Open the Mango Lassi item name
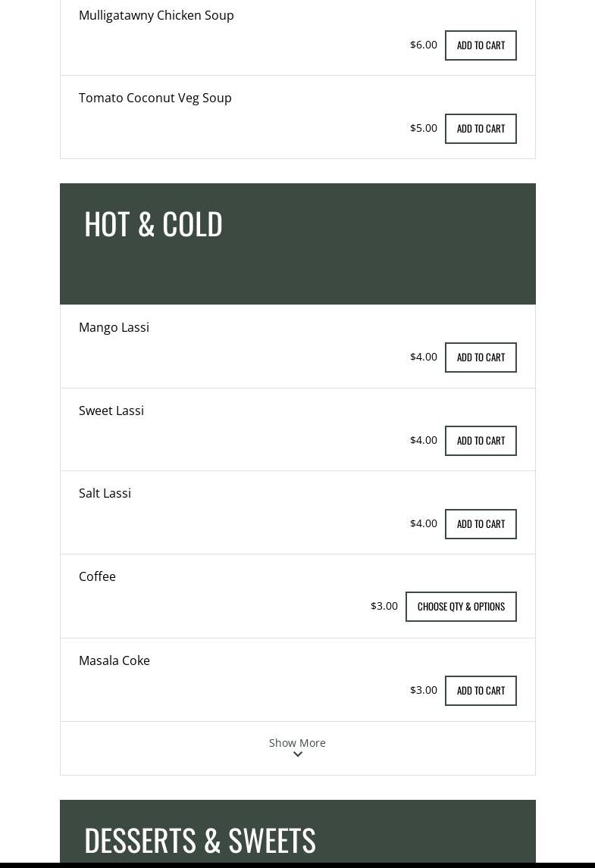The image size is (595, 868). [114, 327]
